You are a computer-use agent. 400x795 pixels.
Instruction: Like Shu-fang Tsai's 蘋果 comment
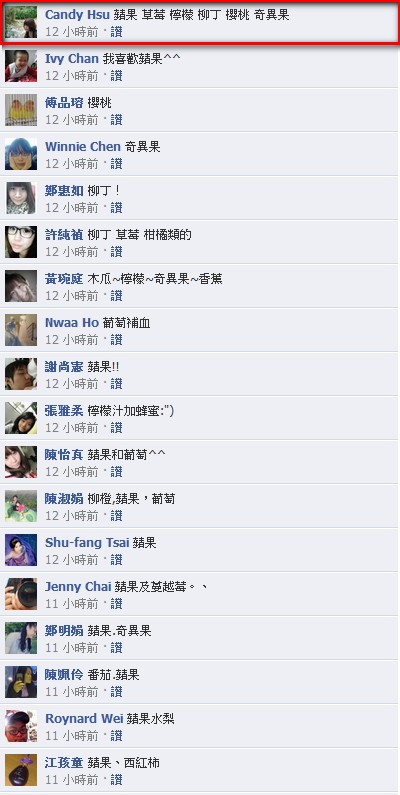coord(117,560)
